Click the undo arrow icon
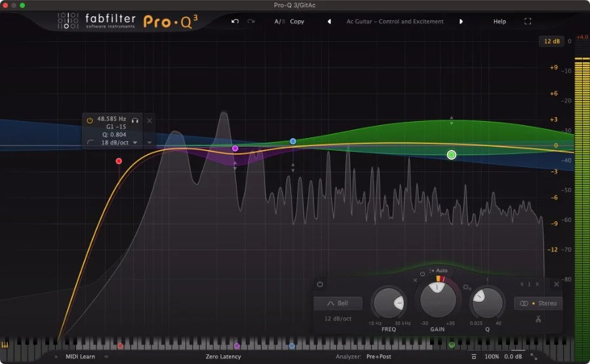 235,22
